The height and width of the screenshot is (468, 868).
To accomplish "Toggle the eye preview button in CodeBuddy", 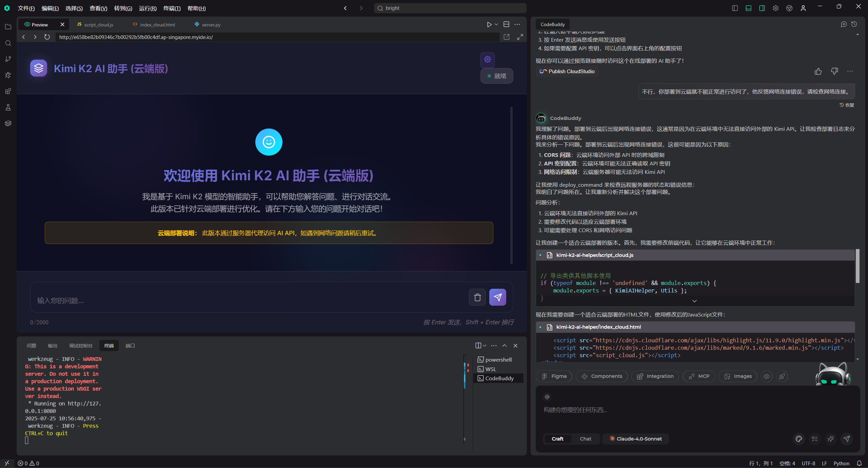I will [x=766, y=376].
